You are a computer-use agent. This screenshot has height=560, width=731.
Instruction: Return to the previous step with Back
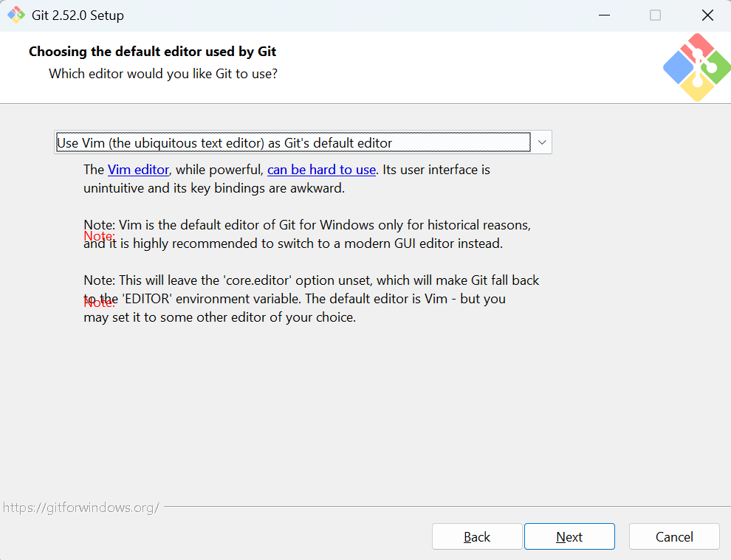pyautogui.click(x=477, y=536)
